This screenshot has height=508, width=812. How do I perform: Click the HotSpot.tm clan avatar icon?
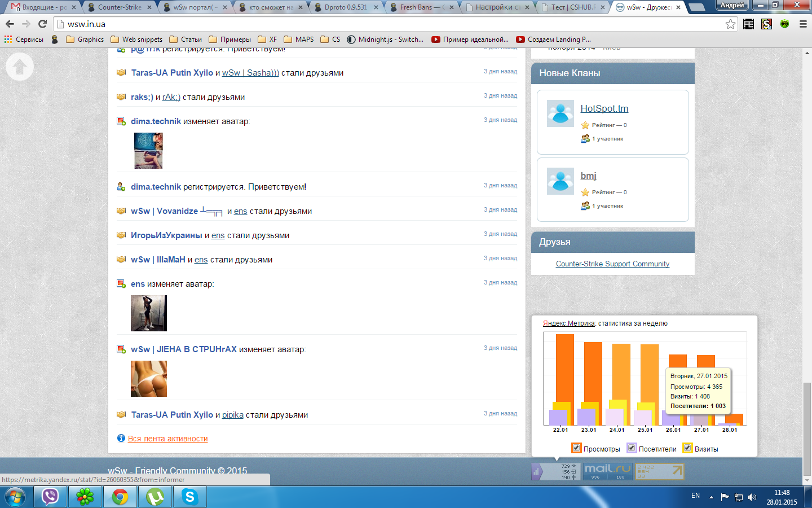561,113
